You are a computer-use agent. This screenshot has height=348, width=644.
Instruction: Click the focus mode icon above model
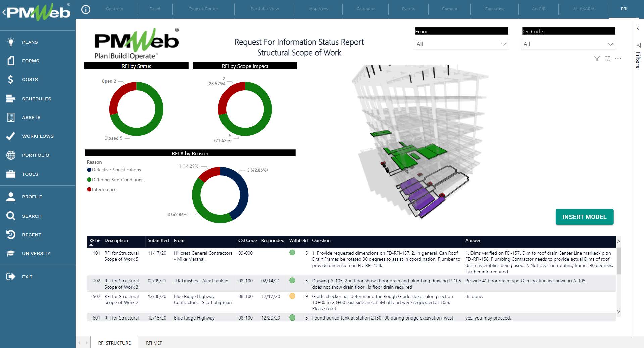click(x=607, y=58)
